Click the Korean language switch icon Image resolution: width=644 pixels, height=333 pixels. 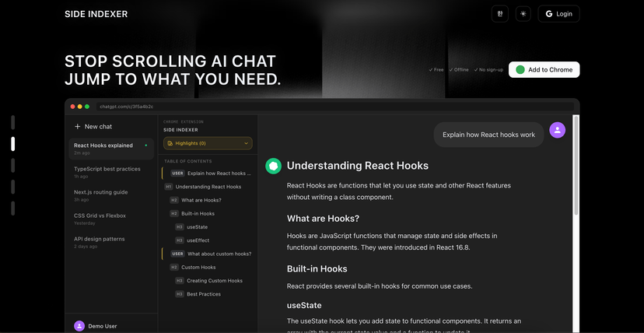(x=499, y=14)
